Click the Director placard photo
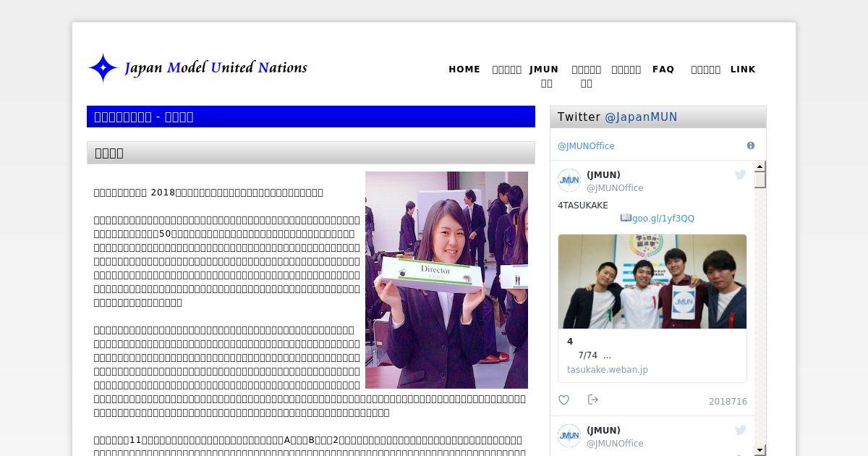This screenshot has height=456, width=868. click(446, 280)
